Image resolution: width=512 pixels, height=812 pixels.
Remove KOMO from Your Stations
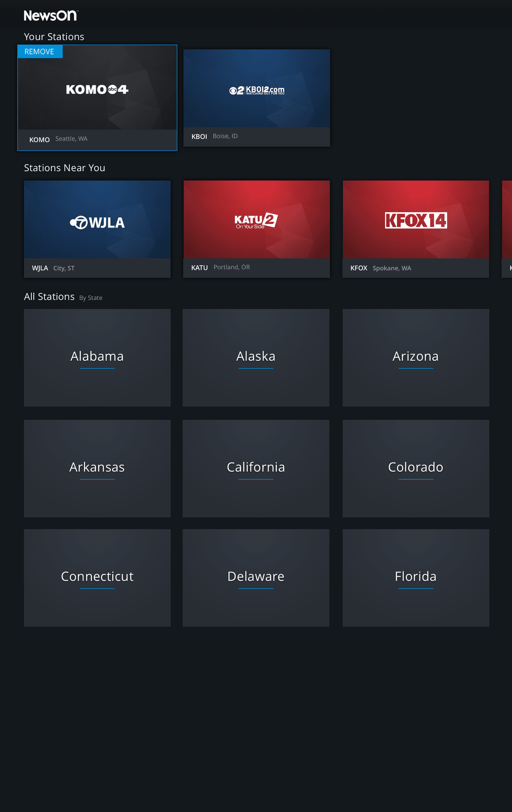click(40, 52)
